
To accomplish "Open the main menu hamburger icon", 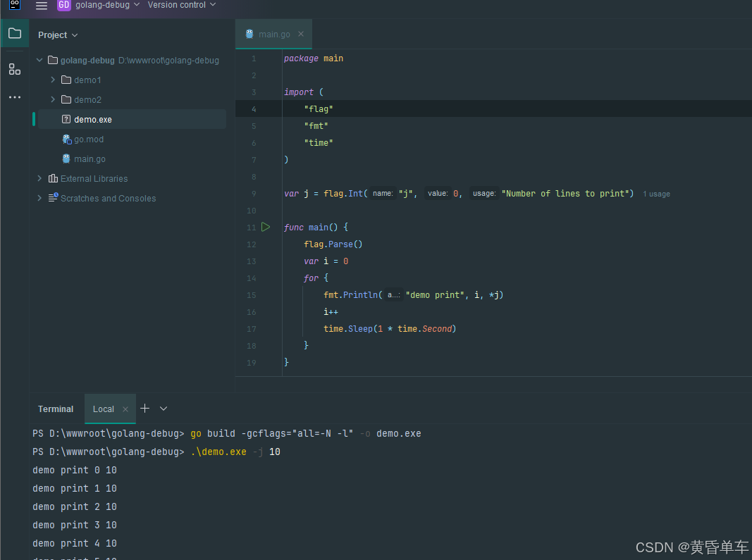I will pos(42,6).
